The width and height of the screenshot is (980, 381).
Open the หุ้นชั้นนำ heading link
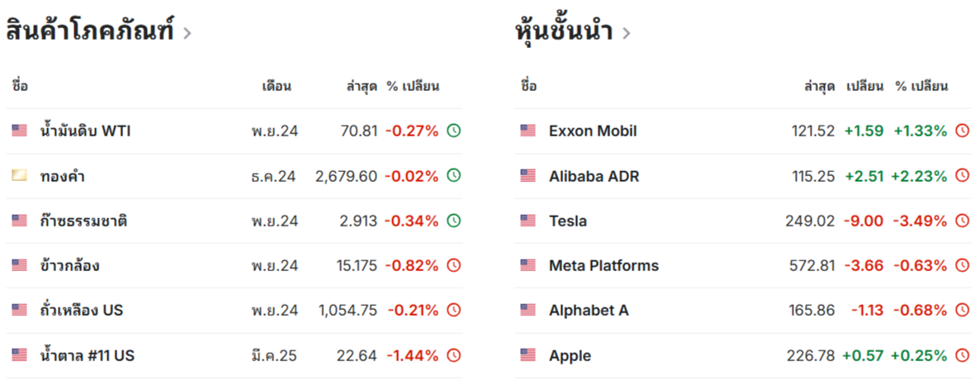click(564, 30)
